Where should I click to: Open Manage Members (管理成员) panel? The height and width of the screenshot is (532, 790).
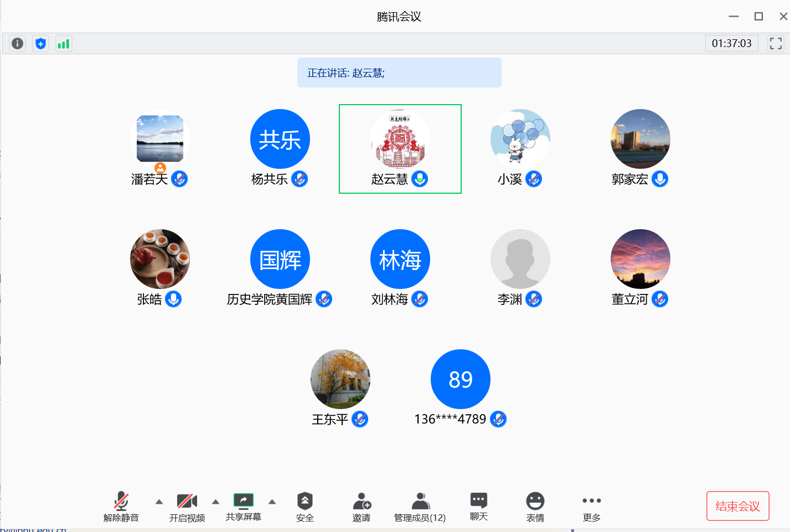(x=420, y=507)
